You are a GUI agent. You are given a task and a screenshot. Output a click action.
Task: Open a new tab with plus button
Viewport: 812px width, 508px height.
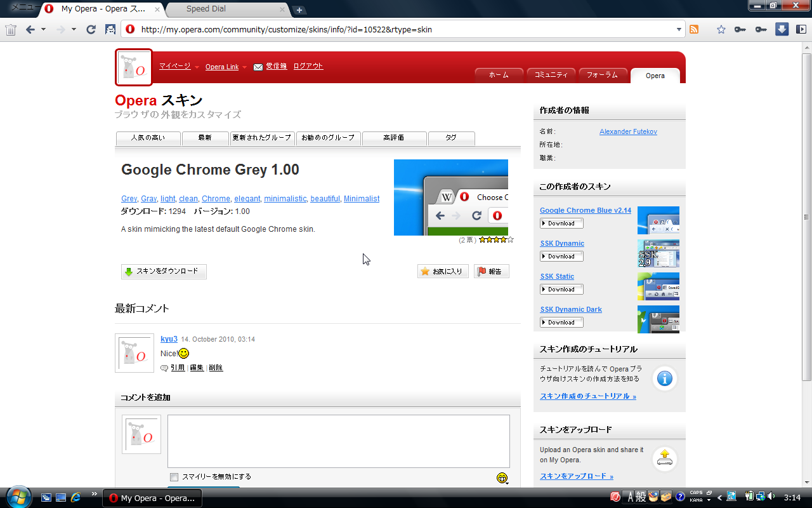point(299,10)
